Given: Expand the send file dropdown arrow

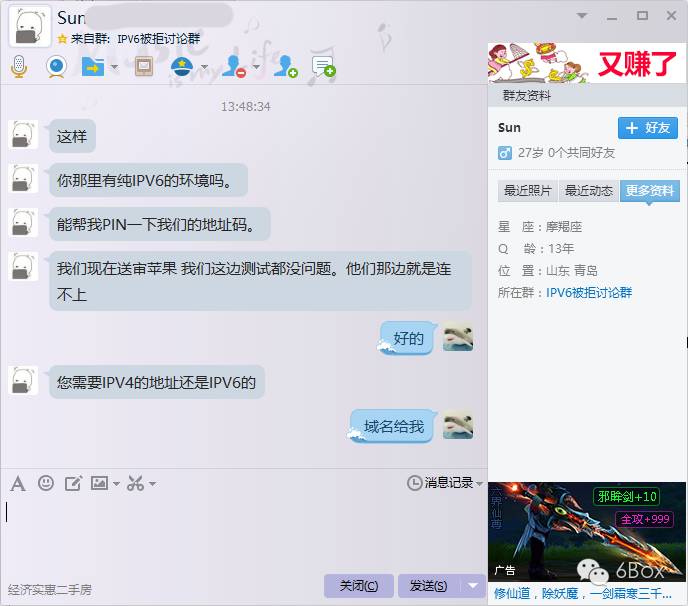Looking at the screenshot, I should point(114,67).
